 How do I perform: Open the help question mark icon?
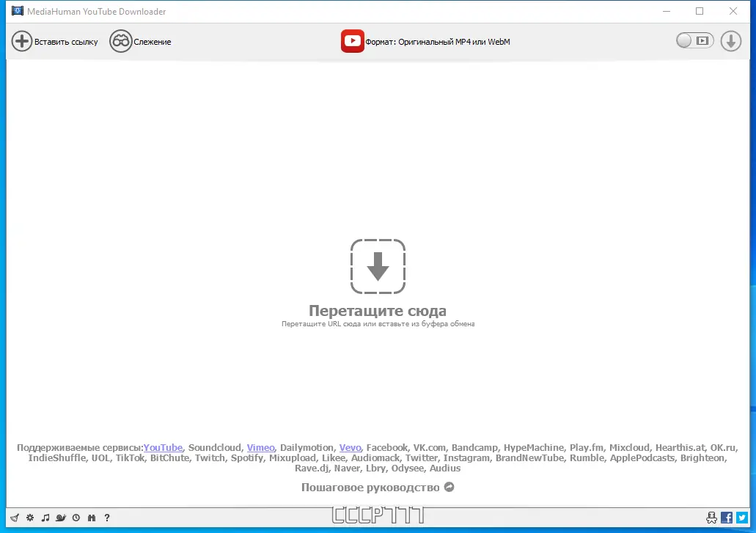107,518
